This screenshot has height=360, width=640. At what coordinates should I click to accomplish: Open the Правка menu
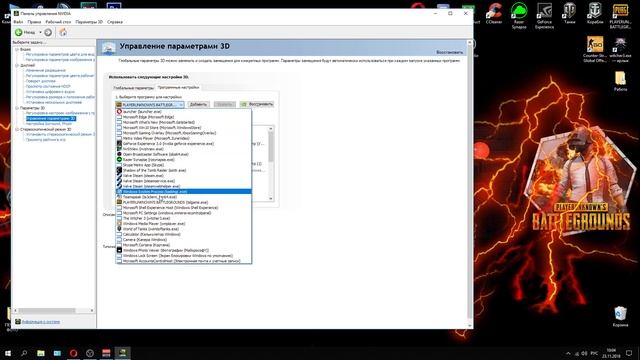[34, 22]
